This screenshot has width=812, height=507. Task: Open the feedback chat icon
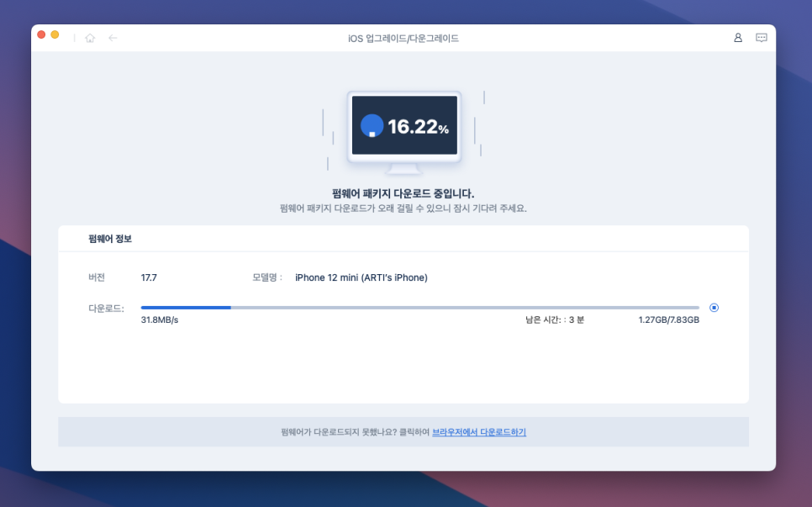762,38
